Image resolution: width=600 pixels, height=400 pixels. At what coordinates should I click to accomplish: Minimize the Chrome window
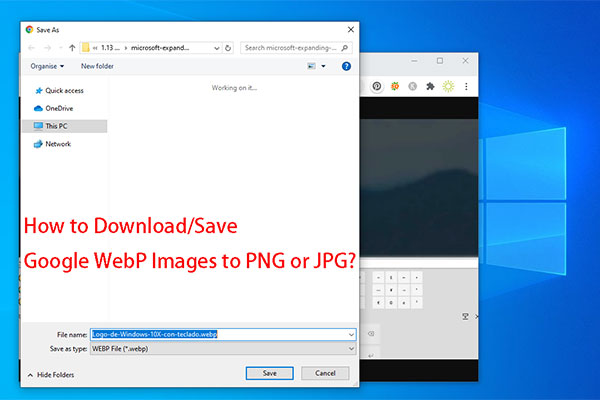click(414, 61)
